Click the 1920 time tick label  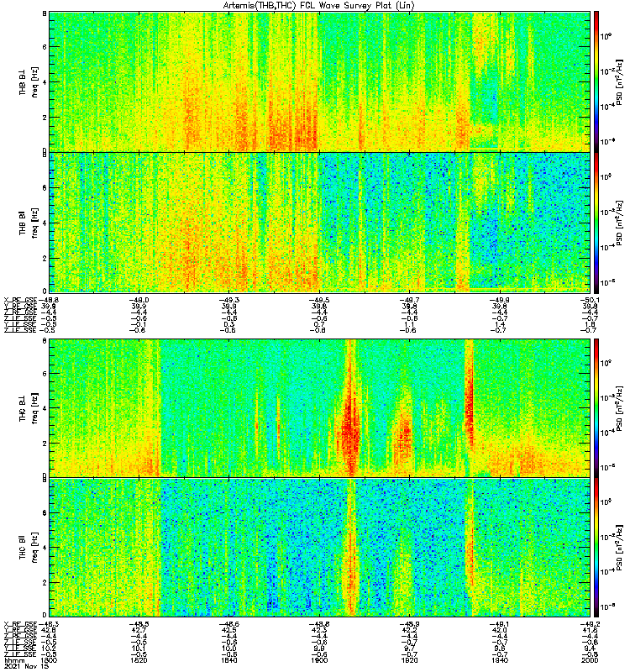pyautogui.click(x=409, y=660)
